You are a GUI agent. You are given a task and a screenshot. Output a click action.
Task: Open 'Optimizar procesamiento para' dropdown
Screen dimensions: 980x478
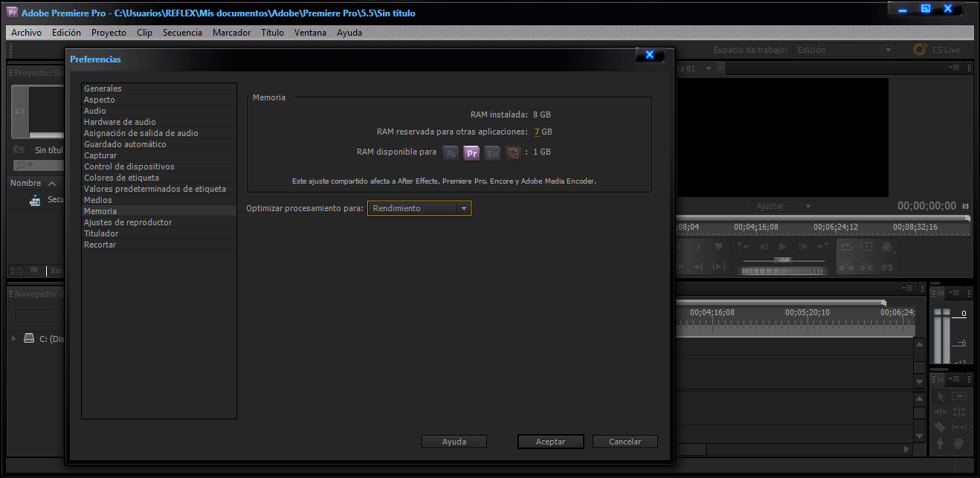coord(419,209)
